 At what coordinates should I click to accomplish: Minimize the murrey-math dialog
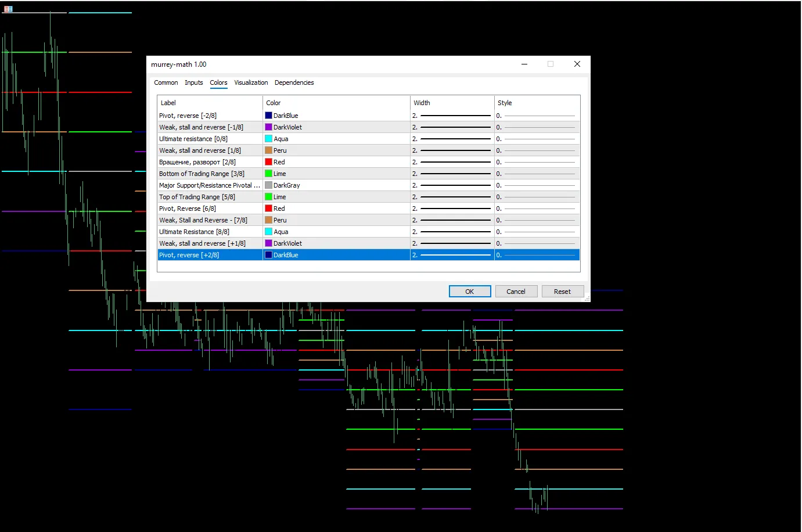click(524, 64)
